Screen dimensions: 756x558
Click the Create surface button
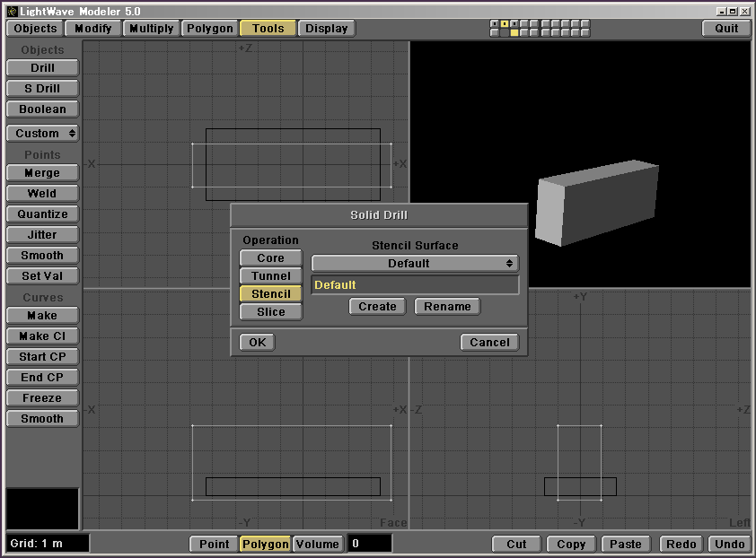[x=377, y=307]
